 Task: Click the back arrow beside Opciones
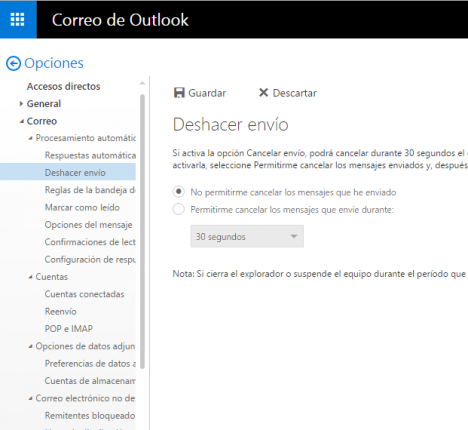click(x=13, y=63)
